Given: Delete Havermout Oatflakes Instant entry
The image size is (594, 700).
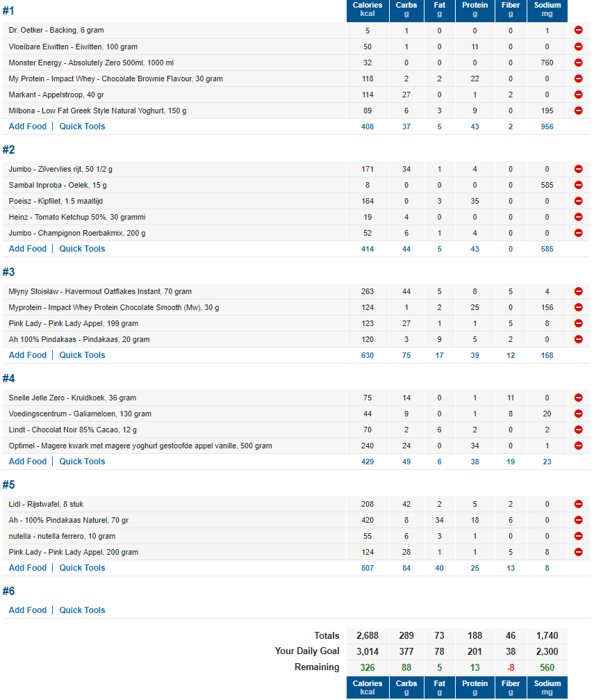Looking at the screenshot, I should 578,292.
